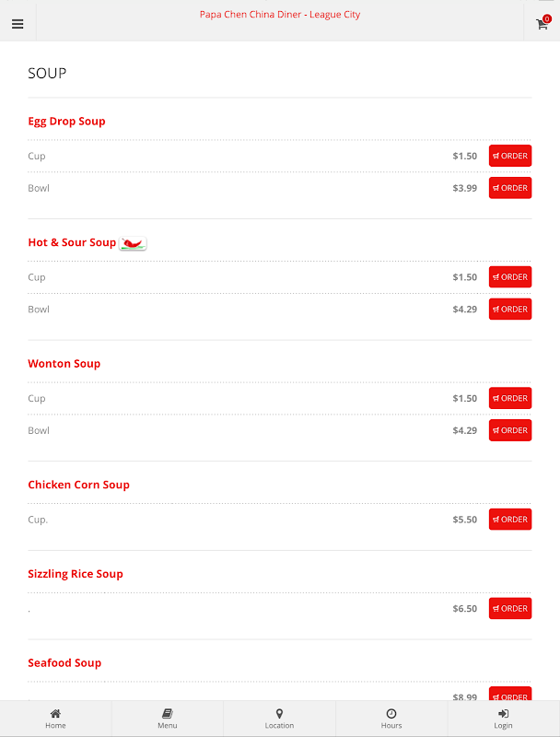Screen dimensions: 560x737
Task: Order a bowl of Egg Drop Soup
Action: coord(510,188)
